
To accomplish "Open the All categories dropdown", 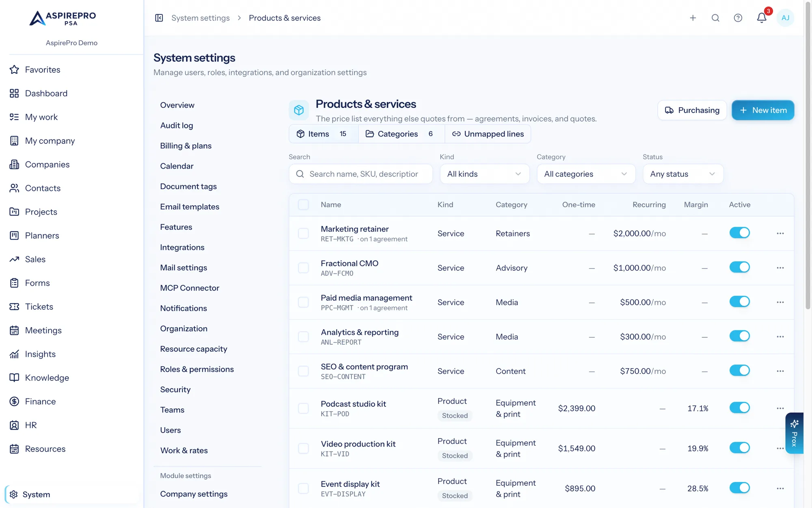I will pos(586,174).
